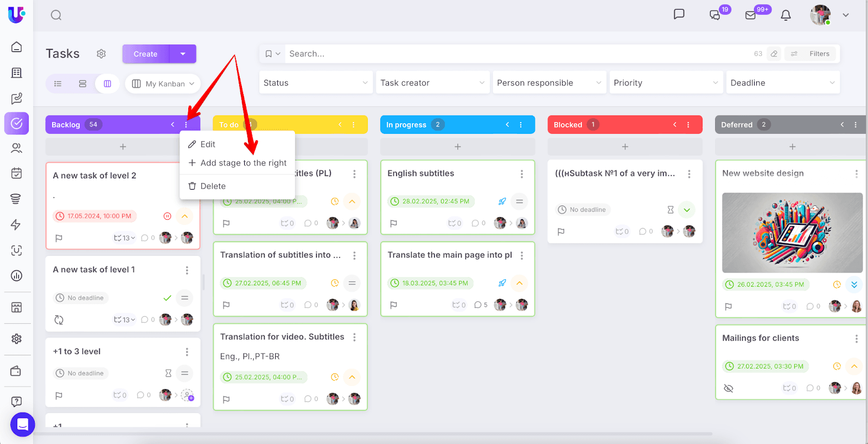Open the mail inbox icon
868x444 pixels.
[x=751, y=15]
